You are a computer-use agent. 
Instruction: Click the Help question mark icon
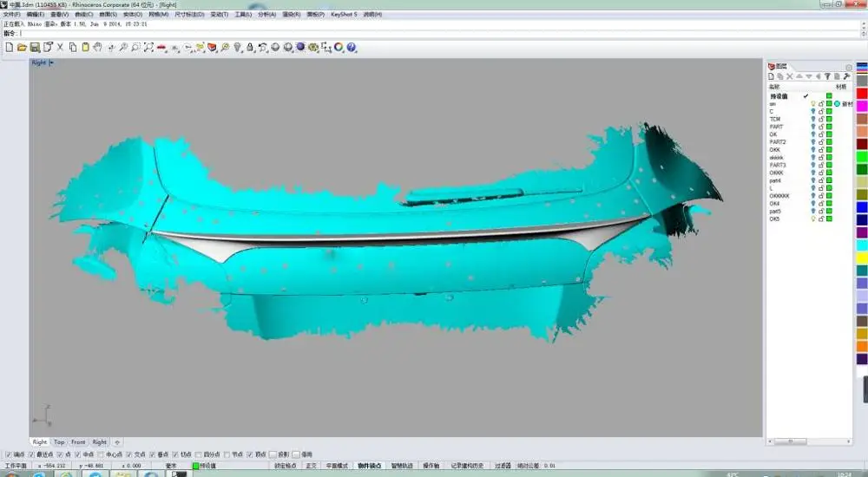click(351, 47)
